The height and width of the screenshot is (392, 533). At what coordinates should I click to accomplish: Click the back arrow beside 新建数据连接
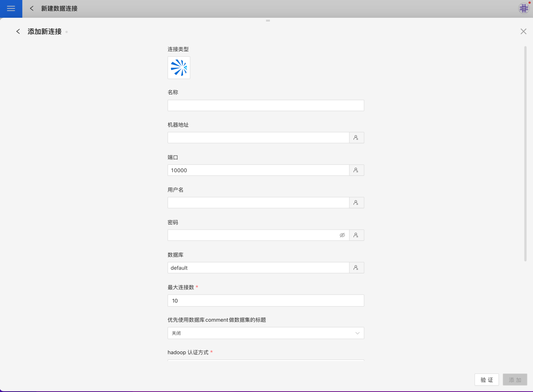tap(32, 9)
